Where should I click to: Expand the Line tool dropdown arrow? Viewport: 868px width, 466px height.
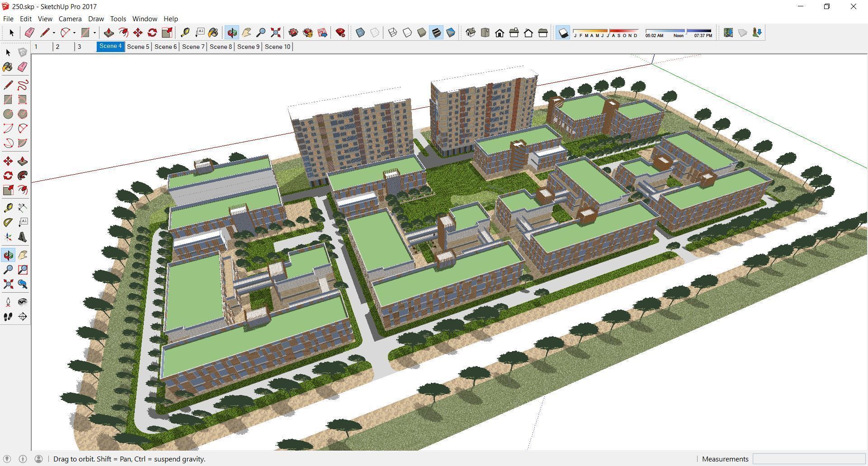pos(54,33)
